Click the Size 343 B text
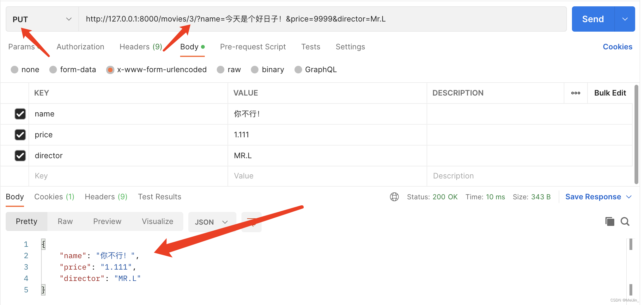Image resolution: width=644 pixels, height=305 pixels. 532,197
